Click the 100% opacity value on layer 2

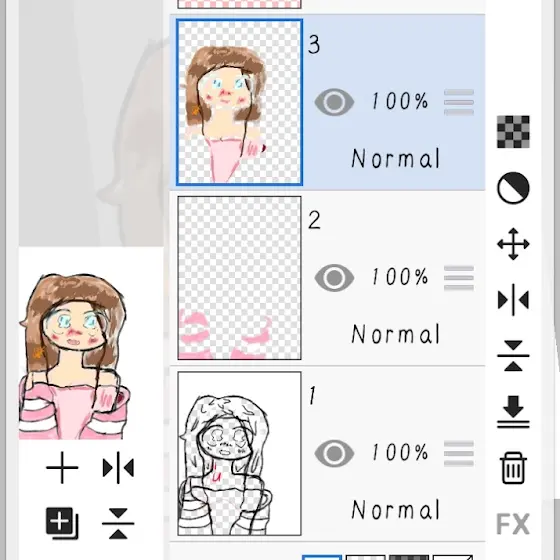(x=400, y=277)
